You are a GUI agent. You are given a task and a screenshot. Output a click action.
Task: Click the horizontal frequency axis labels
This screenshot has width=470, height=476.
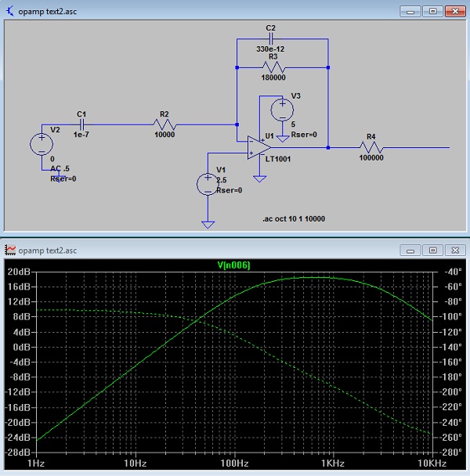pyautogui.click(x=234, y=464)
